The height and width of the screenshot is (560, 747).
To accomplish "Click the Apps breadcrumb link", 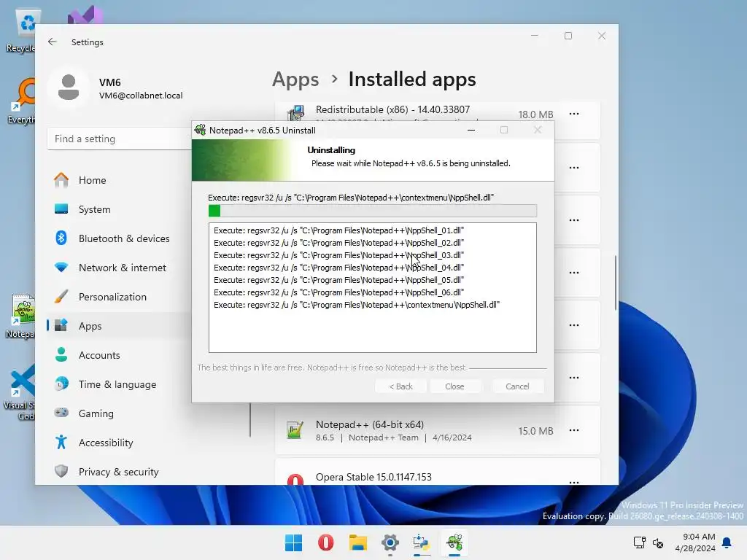I will pos(295,79).
